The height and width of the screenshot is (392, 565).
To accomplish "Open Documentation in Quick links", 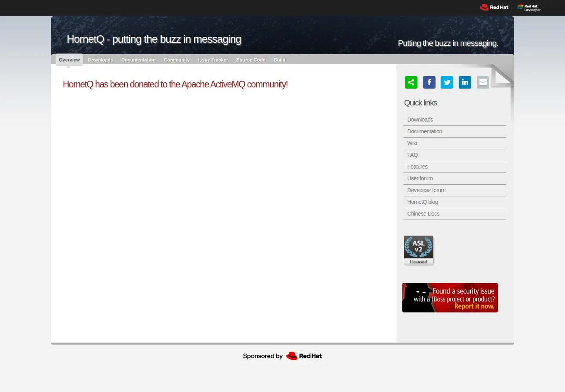I will (455, 131).
